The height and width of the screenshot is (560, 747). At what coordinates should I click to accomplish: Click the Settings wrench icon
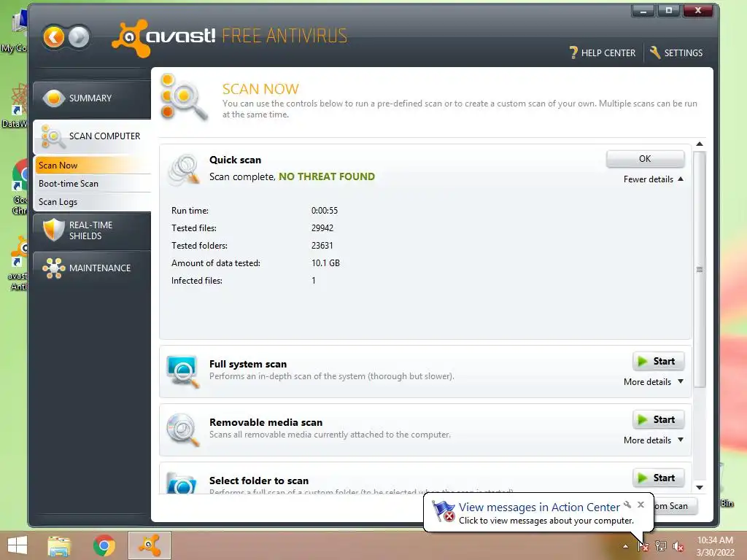tap(655, 52)
